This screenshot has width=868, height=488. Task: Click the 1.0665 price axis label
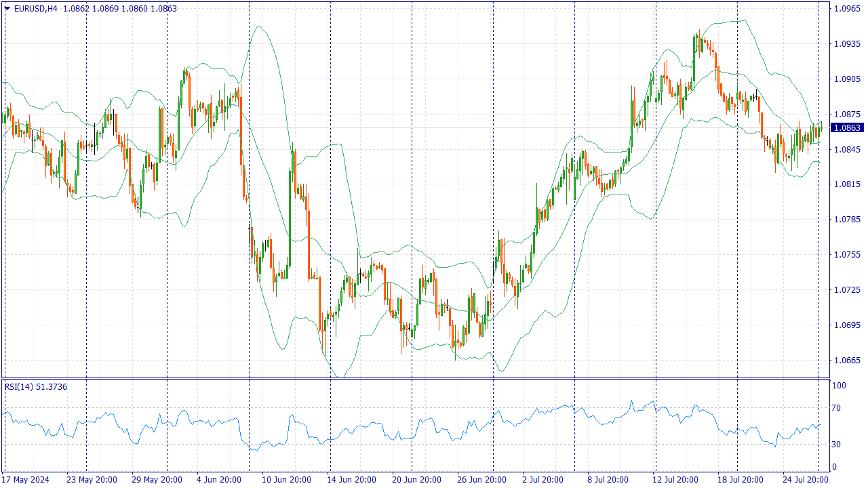[848, 361]
